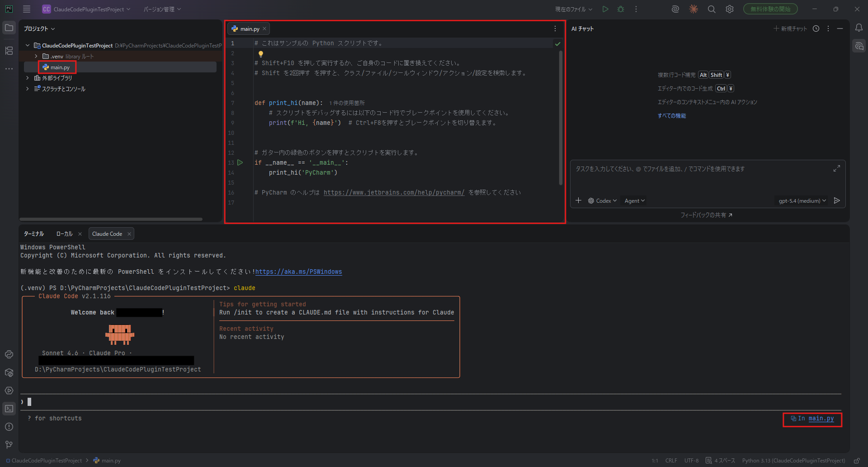Expand the .venv folder in project tree
The height and width of the screenshot is (467, 868).
click(x=36, y=57)
